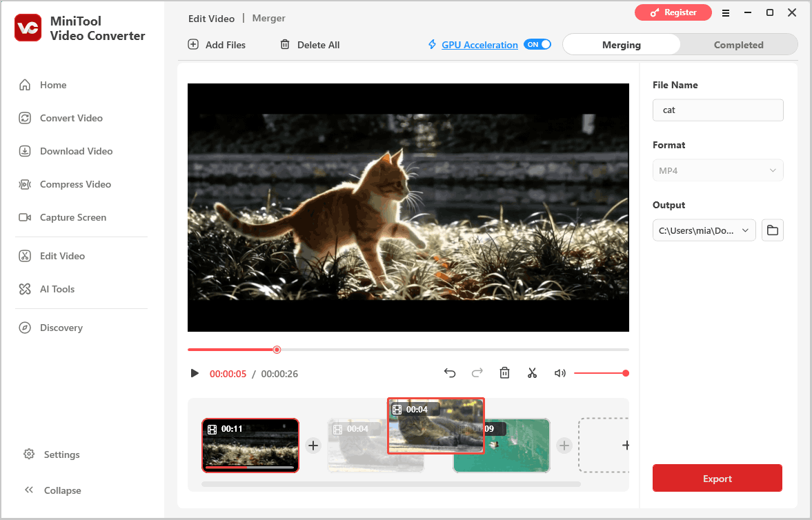812x520 pixels.
Task: Select the 00:11 clip thumbnail
Action: tap(250, 446)
